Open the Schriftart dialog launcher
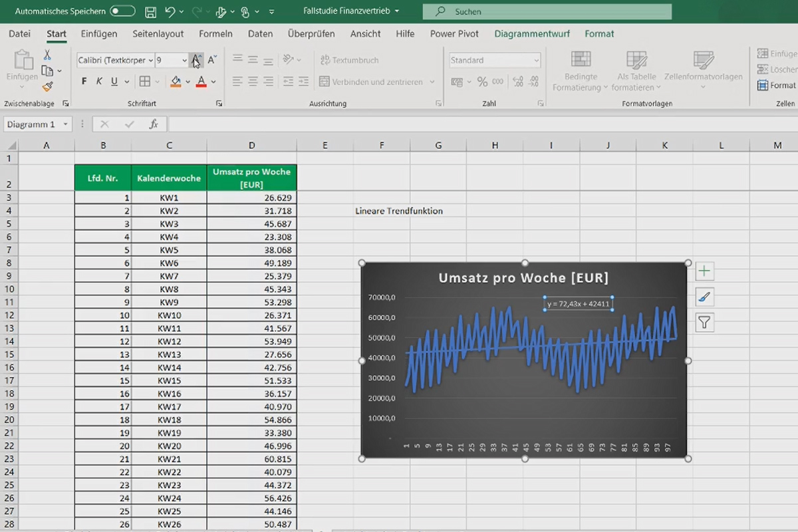This screenshot has height=532, width=798. [x=219, y=104]
